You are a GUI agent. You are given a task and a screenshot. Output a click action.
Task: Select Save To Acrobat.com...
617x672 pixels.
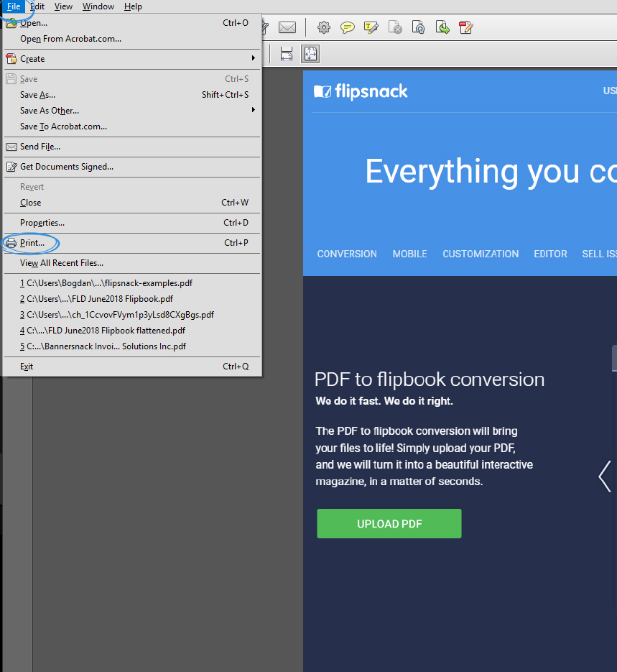pyautogui.click(x=132, y=126)
